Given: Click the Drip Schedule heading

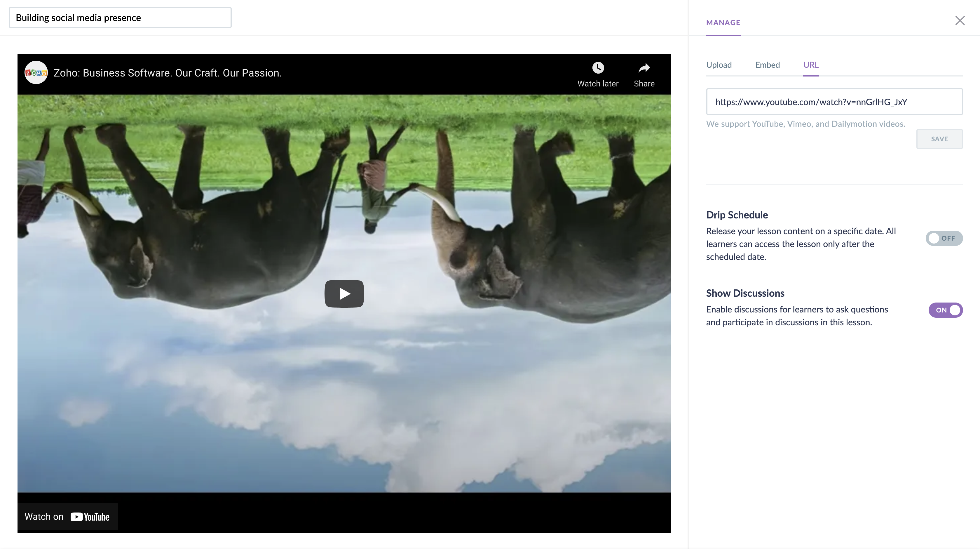Looking at the screenshot, I should [x=737, y=215].
